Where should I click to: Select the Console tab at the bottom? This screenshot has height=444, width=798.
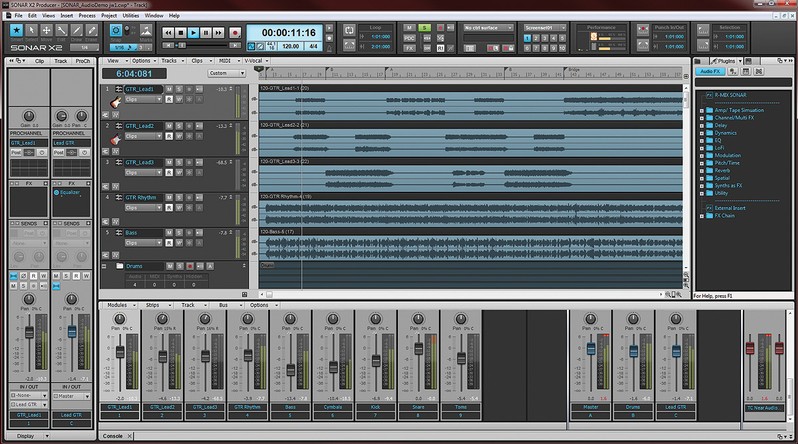point(112,436)
